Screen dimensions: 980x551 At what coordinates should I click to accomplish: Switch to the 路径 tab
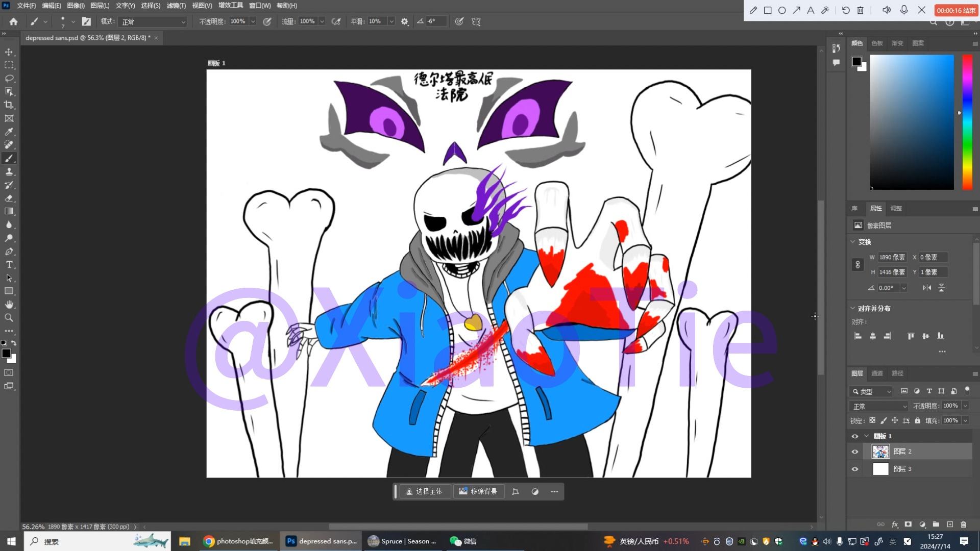click(897, 373)
